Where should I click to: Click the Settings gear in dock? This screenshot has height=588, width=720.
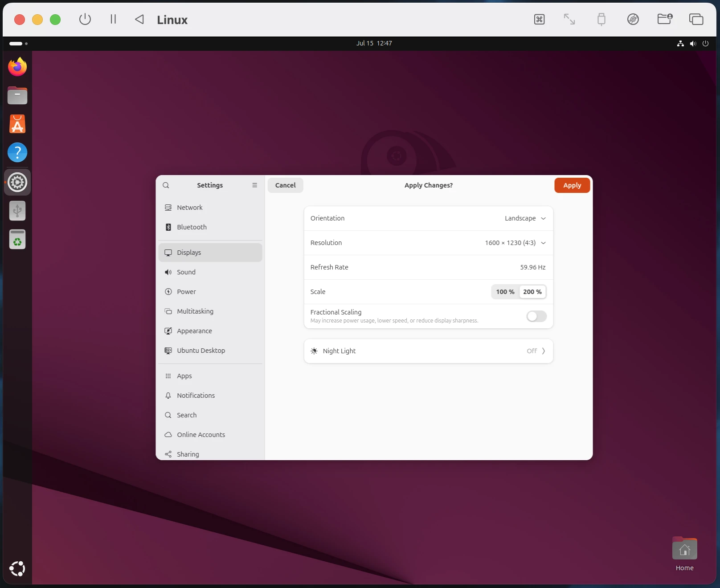17,182
